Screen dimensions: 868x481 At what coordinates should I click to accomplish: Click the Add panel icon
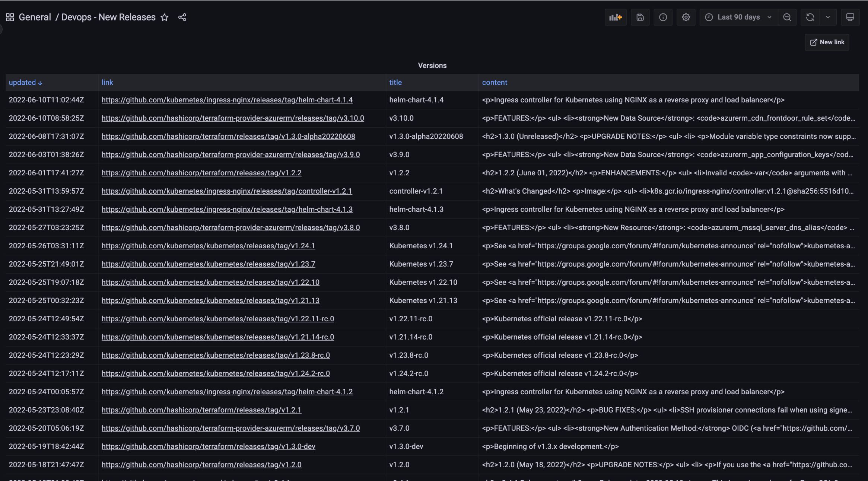click(x=615, y=17)
